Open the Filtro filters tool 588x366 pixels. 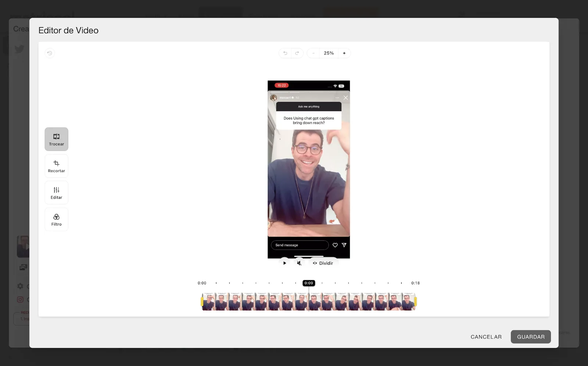56,220
